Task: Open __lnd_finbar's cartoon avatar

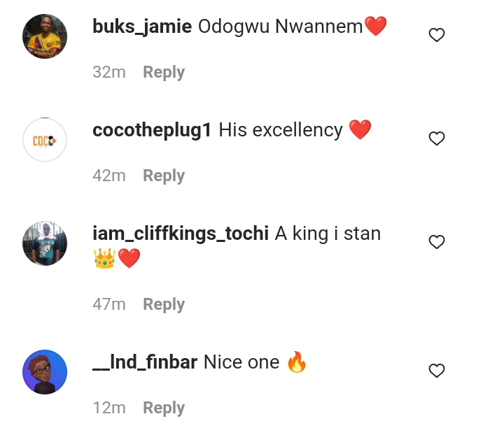Action: [x=45, y=372]
